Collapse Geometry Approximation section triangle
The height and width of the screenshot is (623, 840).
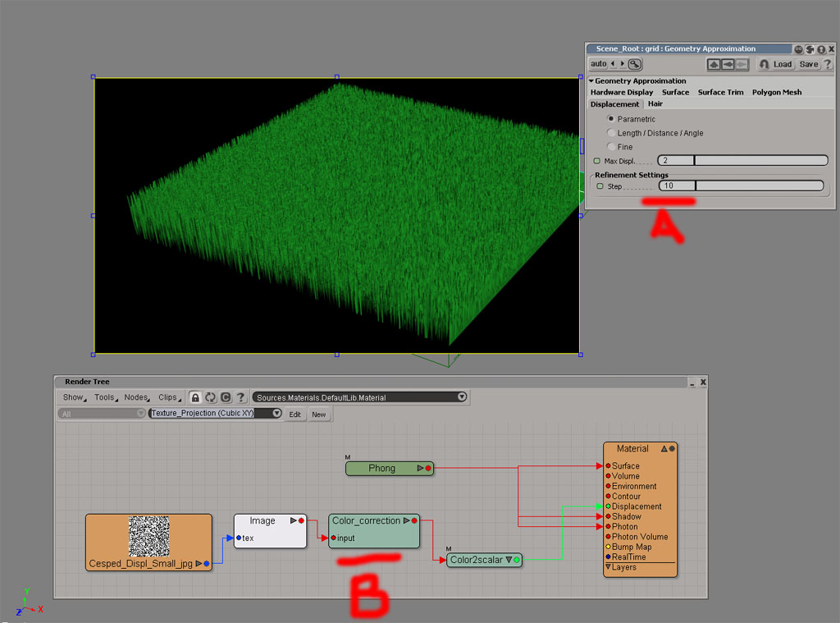pos(591,81)
